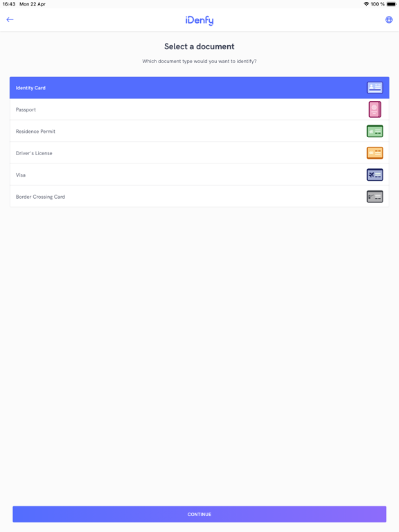The height and width of the screenshot is (532, 399).
Task: Choose Driver's License option
Action: [199, 152]
